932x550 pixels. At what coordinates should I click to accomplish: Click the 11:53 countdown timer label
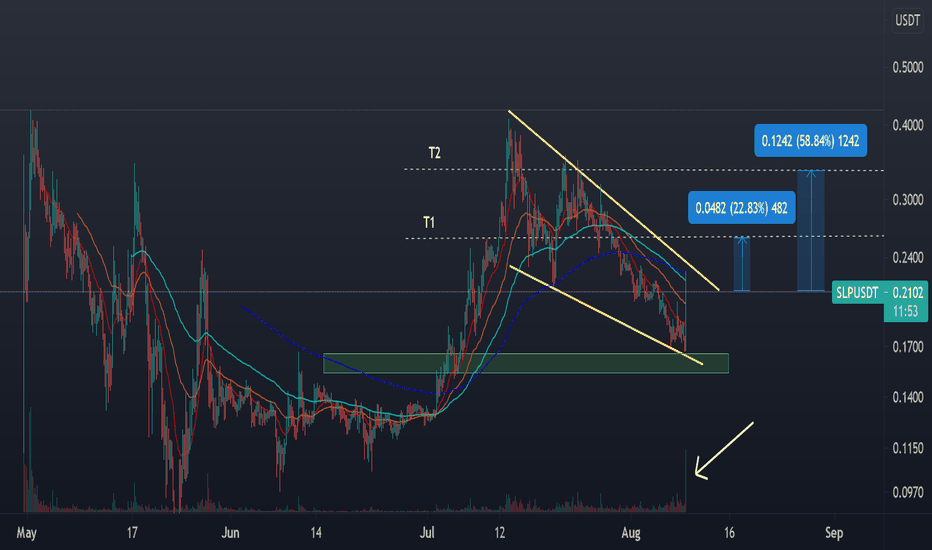coord(905,312)
